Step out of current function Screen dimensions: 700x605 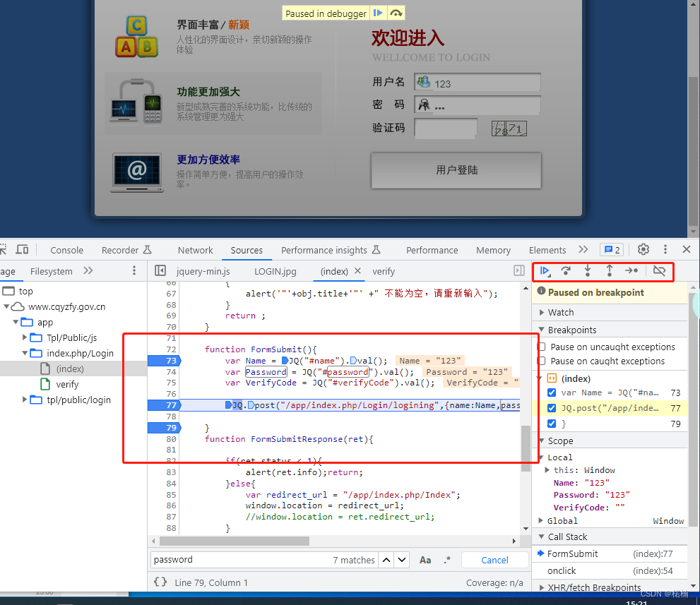pos(610,271)
